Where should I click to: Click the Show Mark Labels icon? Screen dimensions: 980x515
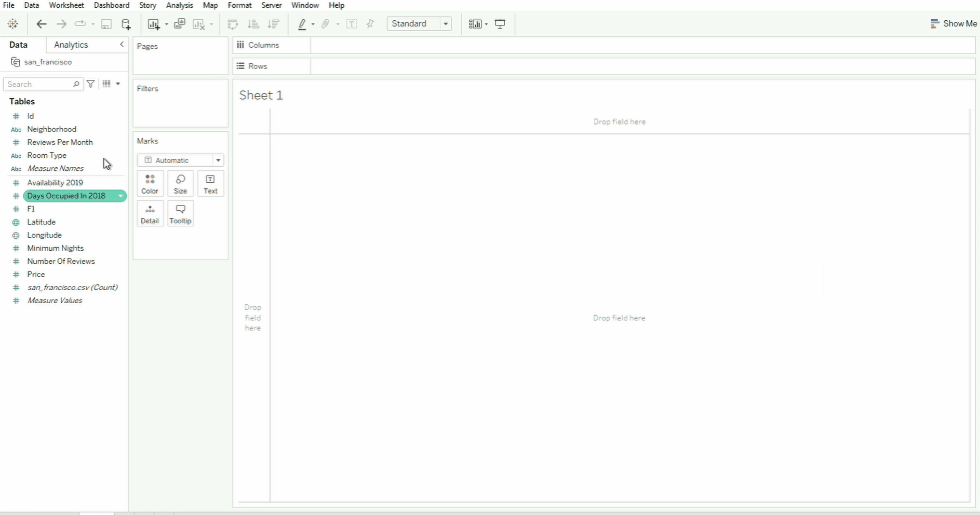[352, 24]
